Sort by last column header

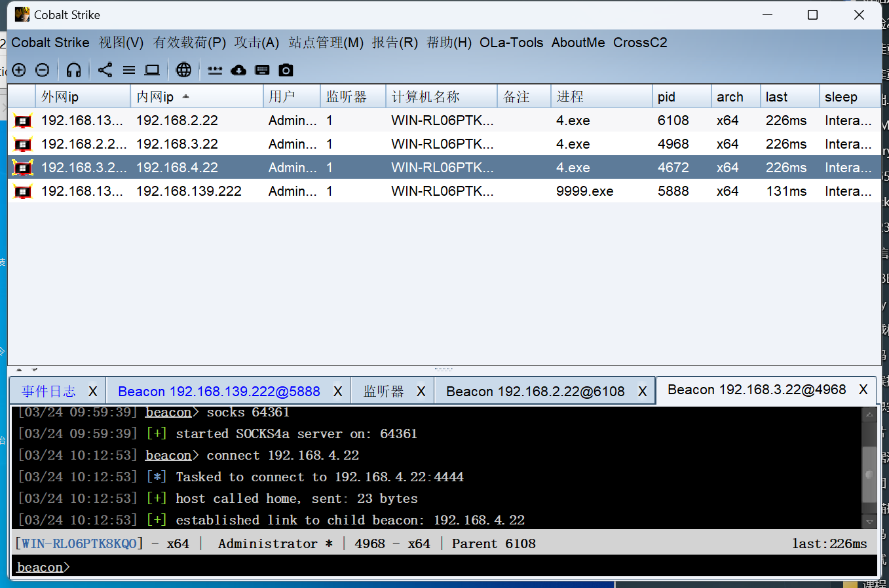point(789,97)
